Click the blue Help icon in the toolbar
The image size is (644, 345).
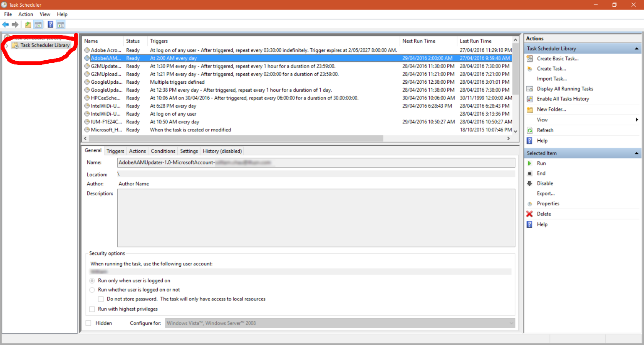[x=50, y=25]
